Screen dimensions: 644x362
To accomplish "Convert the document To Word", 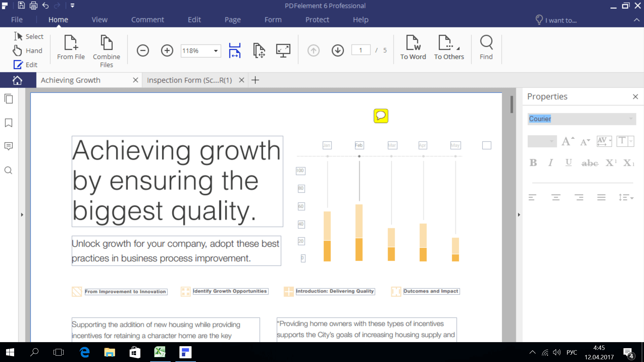I will point(413,48).
